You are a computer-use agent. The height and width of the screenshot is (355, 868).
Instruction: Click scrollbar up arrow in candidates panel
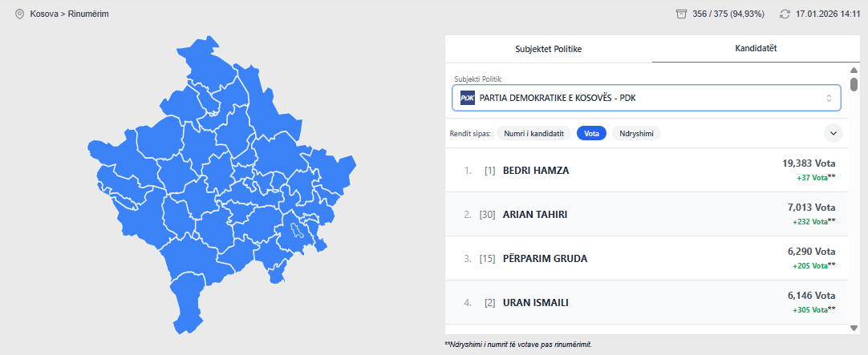tap(854, 70)
